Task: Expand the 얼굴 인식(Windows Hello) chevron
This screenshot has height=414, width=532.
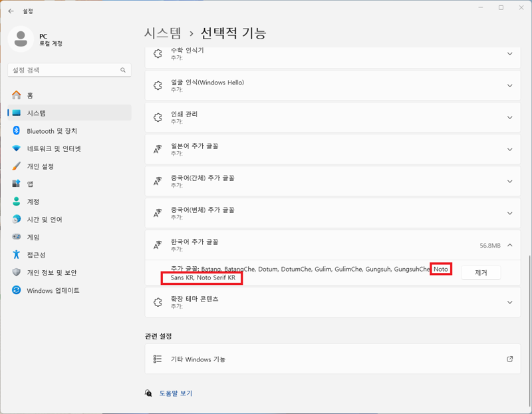Action: pyautogui.click(x=509, y=86)
